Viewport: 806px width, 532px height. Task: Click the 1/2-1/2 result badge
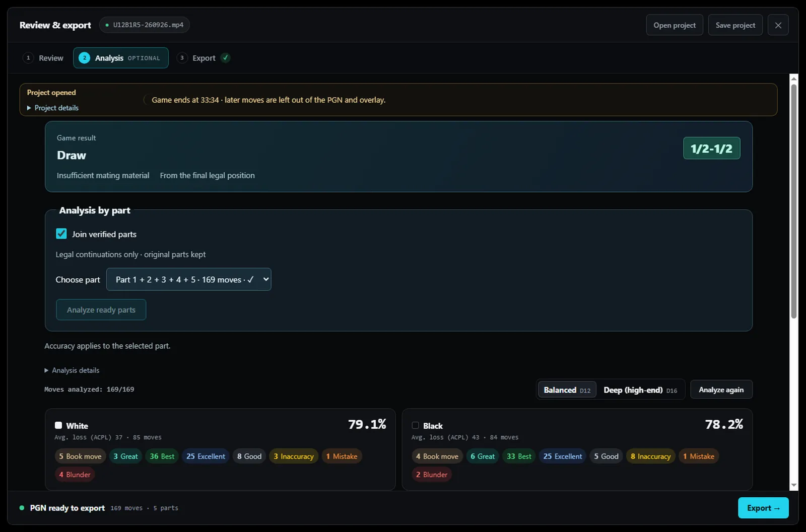pyautogui.click(x=711, y=148)
